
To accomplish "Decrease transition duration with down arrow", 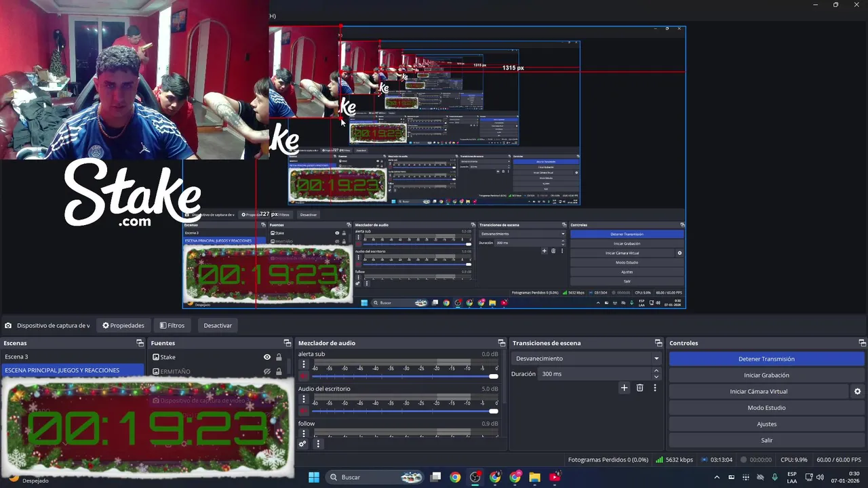I will [656, 376].
